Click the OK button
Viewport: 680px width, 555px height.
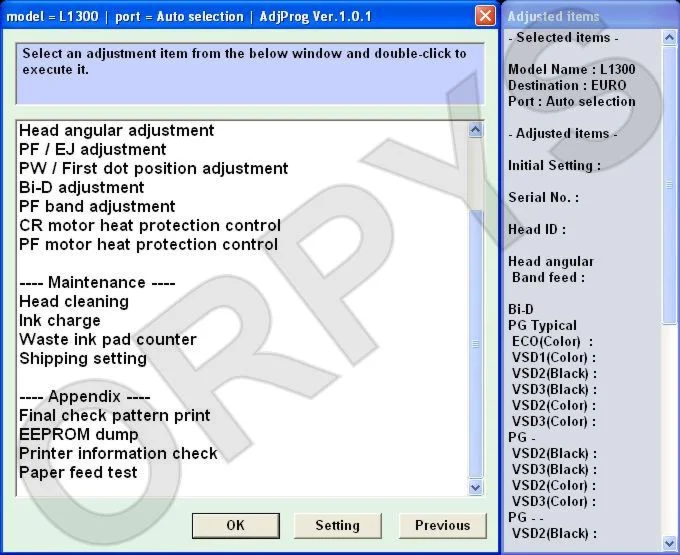235,526
